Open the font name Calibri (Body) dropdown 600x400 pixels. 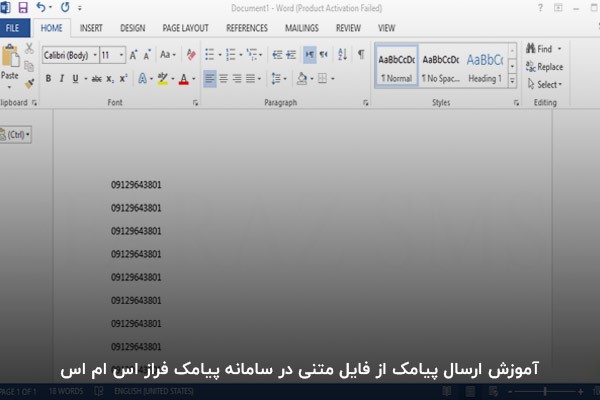click(x=95, y=56)
